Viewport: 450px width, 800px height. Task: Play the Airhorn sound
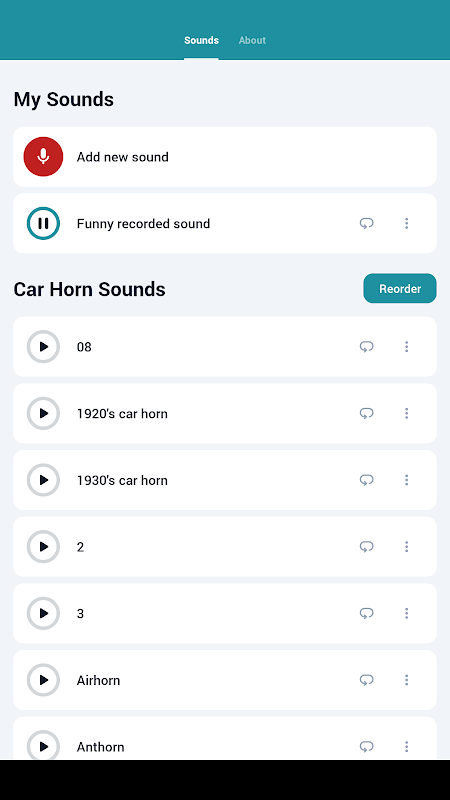(43, 680)
